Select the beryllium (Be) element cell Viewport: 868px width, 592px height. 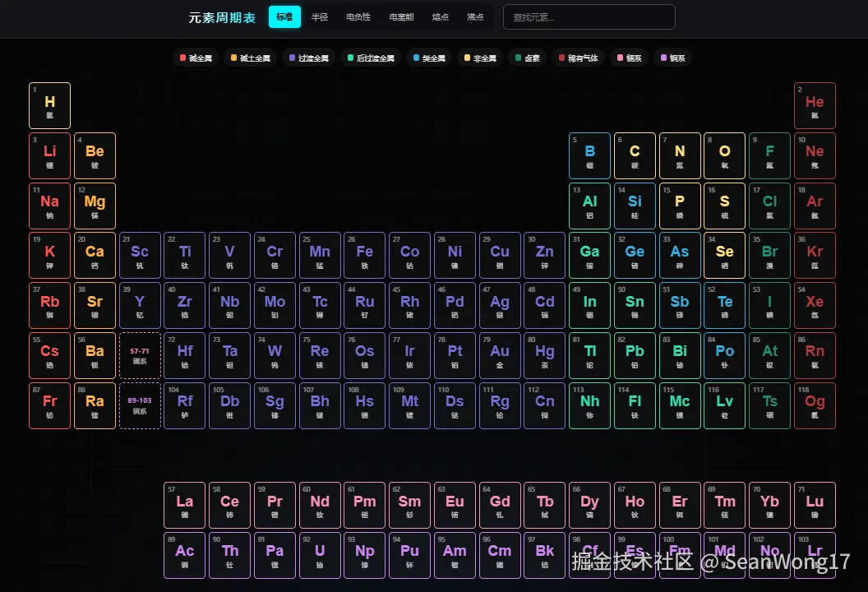95,155
